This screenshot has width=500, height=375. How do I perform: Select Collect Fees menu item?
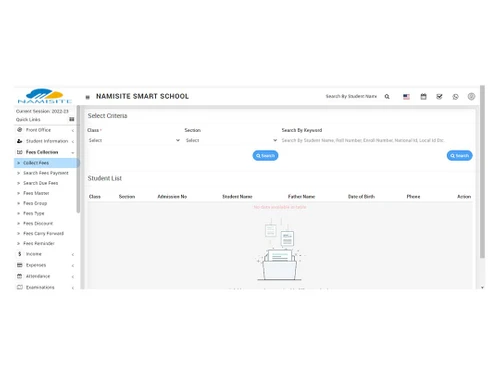46,163
